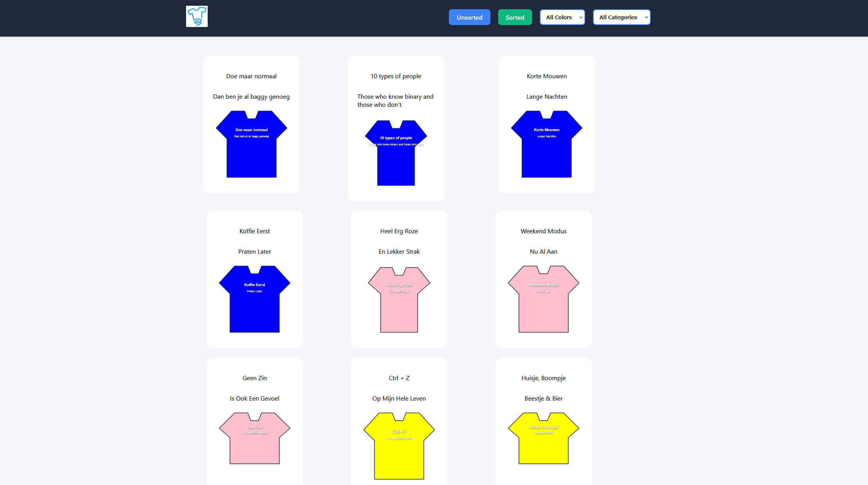
Task: Click the 'Ctrl + Z' card title
Action: [399, 378]
